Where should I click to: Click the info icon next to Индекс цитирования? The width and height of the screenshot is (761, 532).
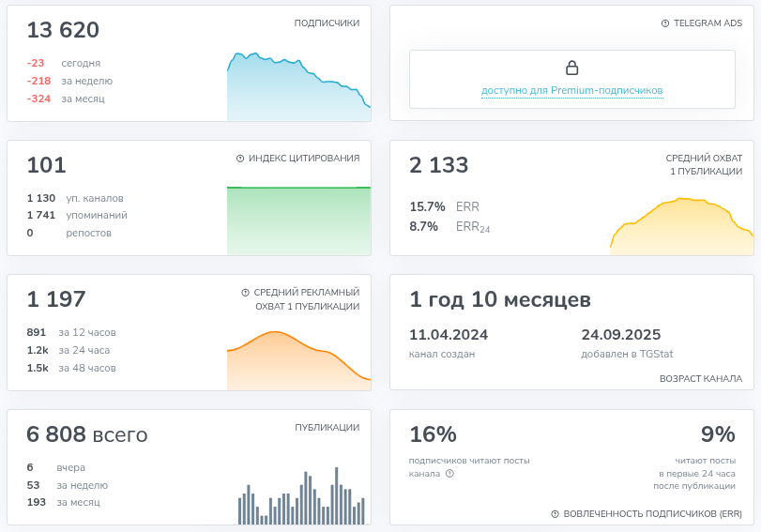(240, 159)
